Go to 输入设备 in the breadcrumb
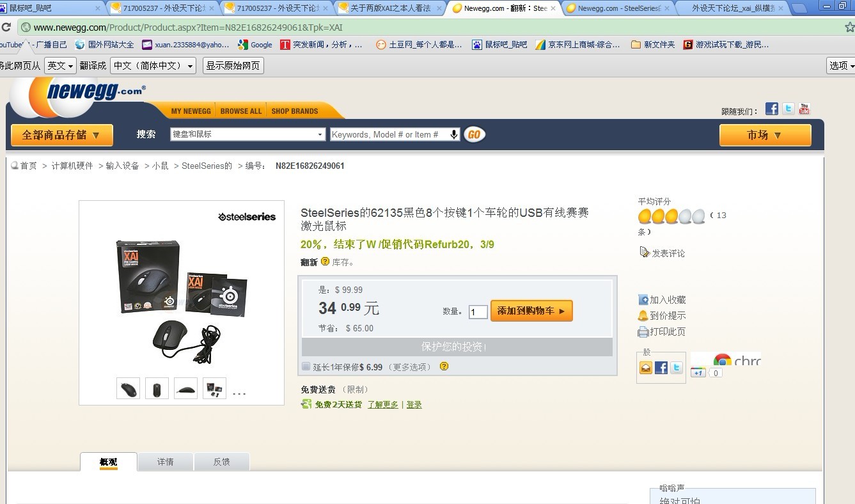Screen dimensions: 855x504 click(123, 166)
